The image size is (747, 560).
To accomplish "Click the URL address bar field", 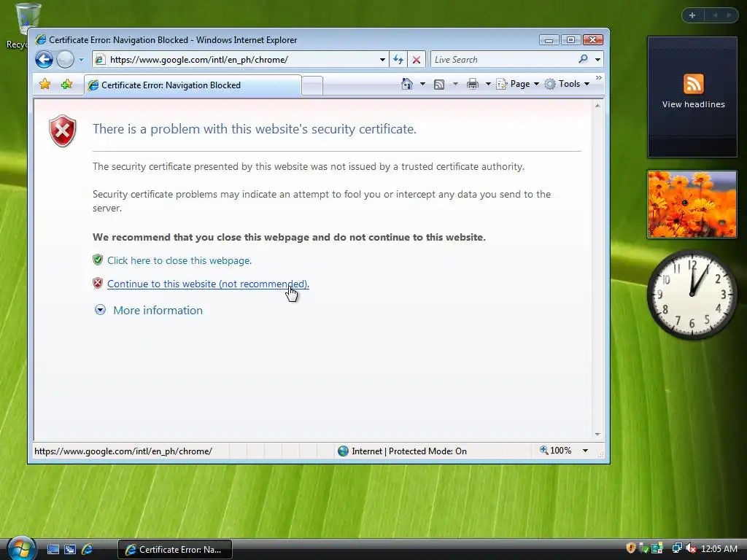I will 237,60.
